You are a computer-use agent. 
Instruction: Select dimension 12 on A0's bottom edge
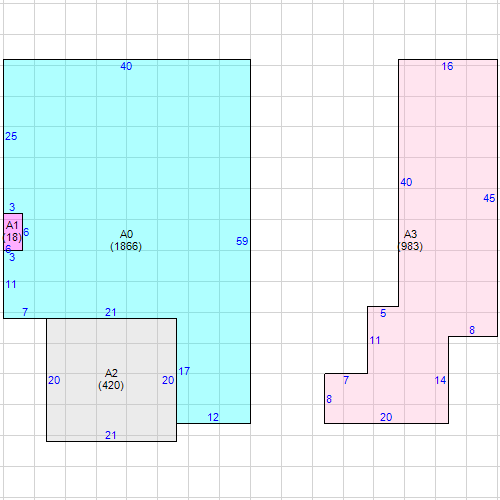[213, 417]
